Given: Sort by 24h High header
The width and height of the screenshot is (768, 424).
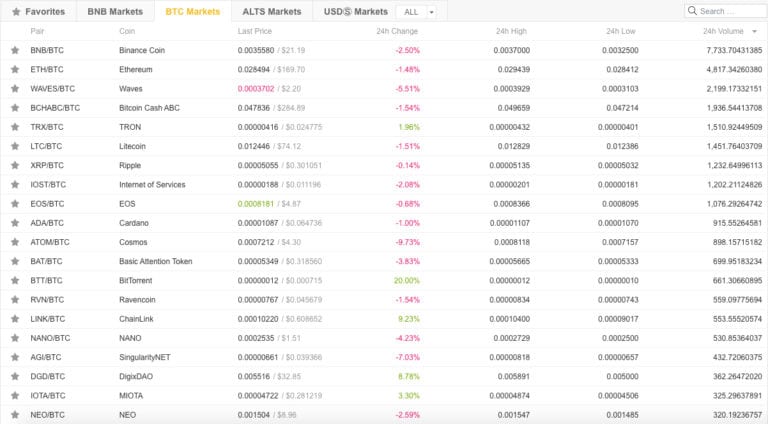Looking at the screenshot, I should (x=511, y=31).
